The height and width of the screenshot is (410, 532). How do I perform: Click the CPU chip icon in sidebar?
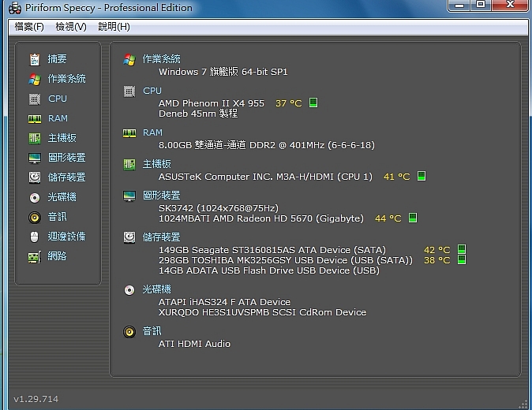[x=35, y=99]
